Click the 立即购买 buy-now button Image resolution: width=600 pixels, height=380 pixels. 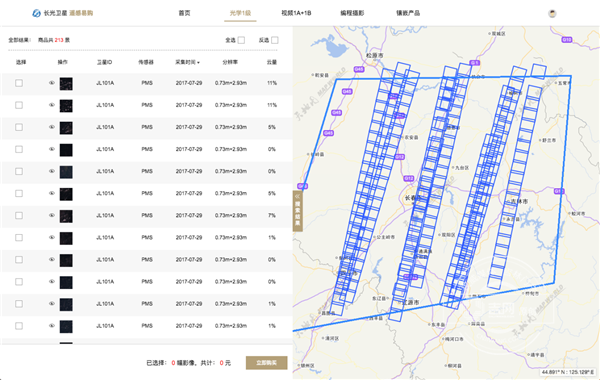point(266,363)
